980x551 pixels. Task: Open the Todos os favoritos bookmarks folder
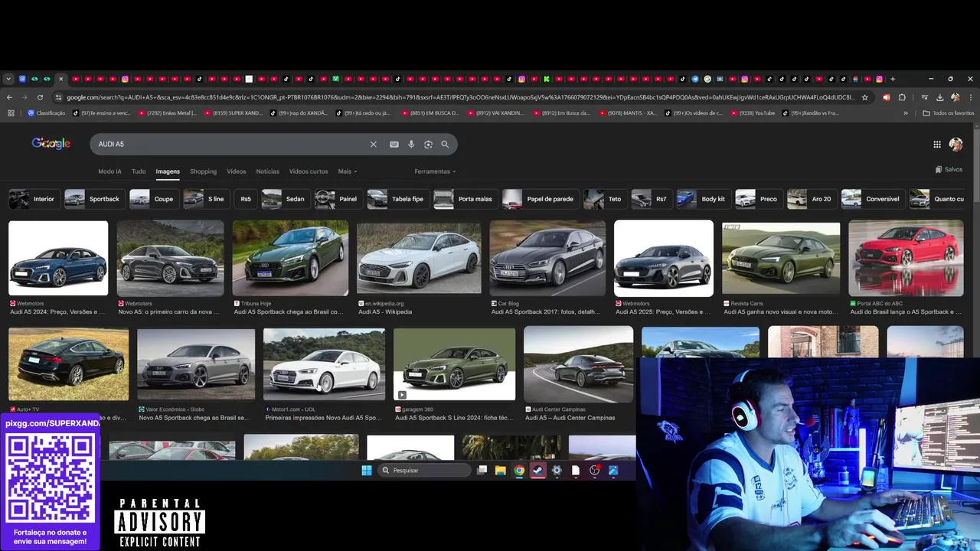(949, 113)
